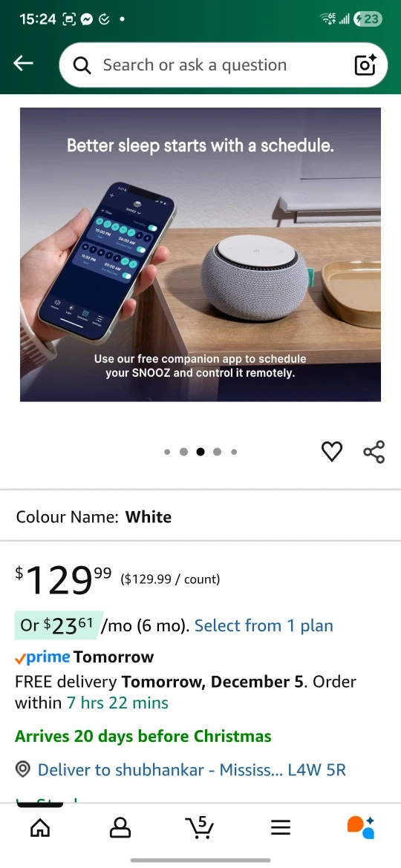Select fourth image carousel dot
The width and height of the screenshot is (401, 868).
pyautogui.click(x=217, y=452)
